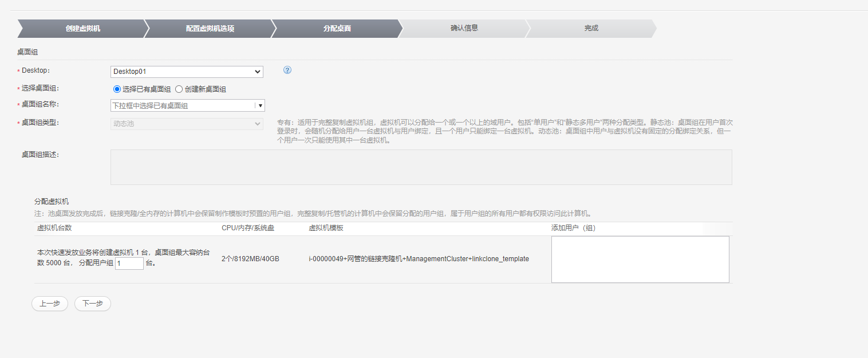Click the 虚拟机台数 column header

click(54, 228)
